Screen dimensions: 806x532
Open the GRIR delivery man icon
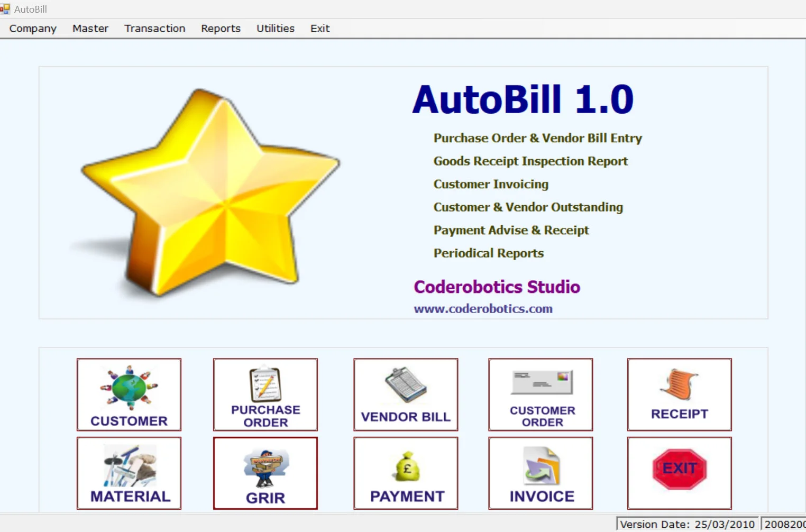(265, 473)
